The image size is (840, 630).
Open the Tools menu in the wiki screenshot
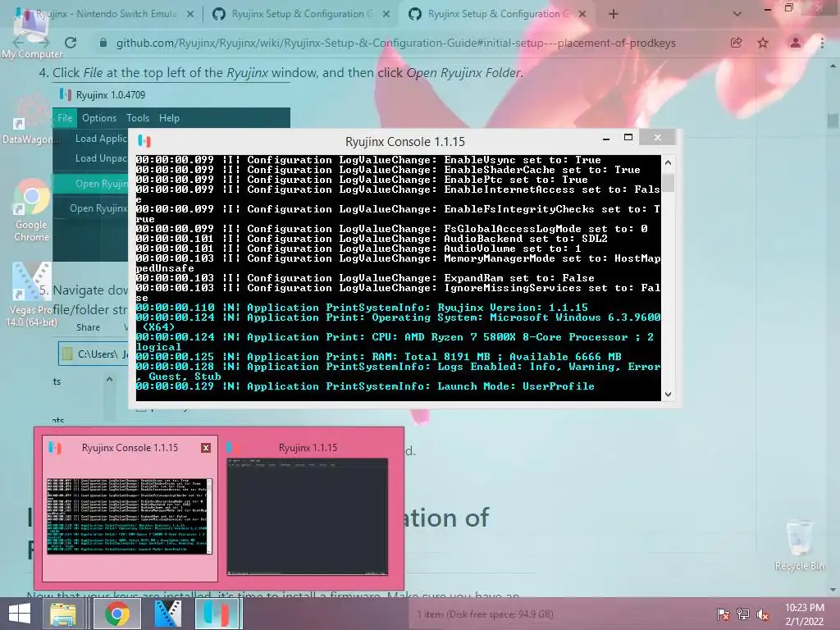click(x=138, y=118)
